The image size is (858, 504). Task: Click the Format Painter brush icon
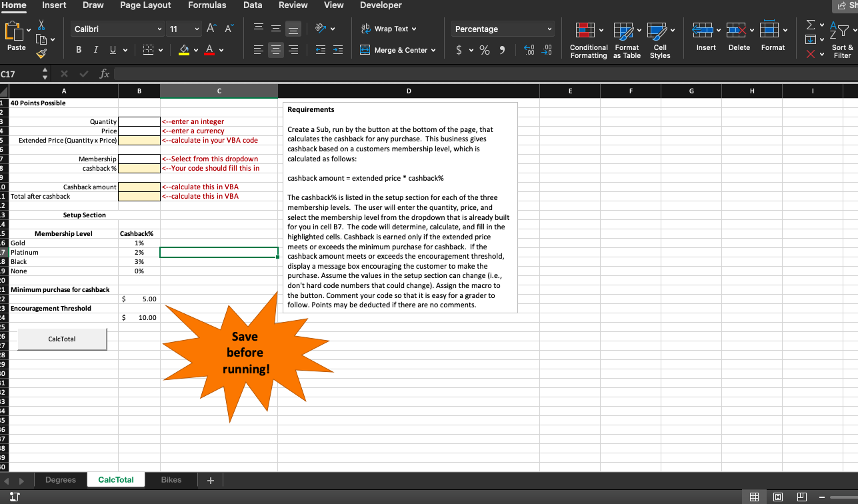[x=41, y=52]
